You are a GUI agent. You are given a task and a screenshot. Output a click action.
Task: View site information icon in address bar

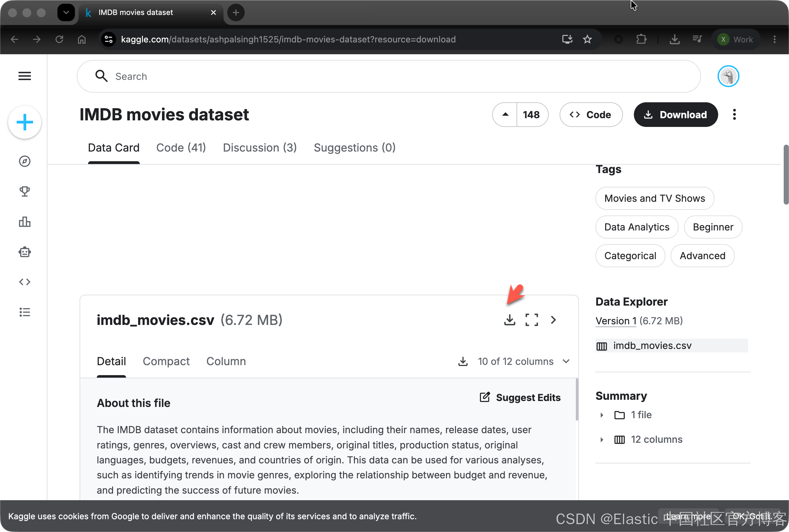pos(109,39)
